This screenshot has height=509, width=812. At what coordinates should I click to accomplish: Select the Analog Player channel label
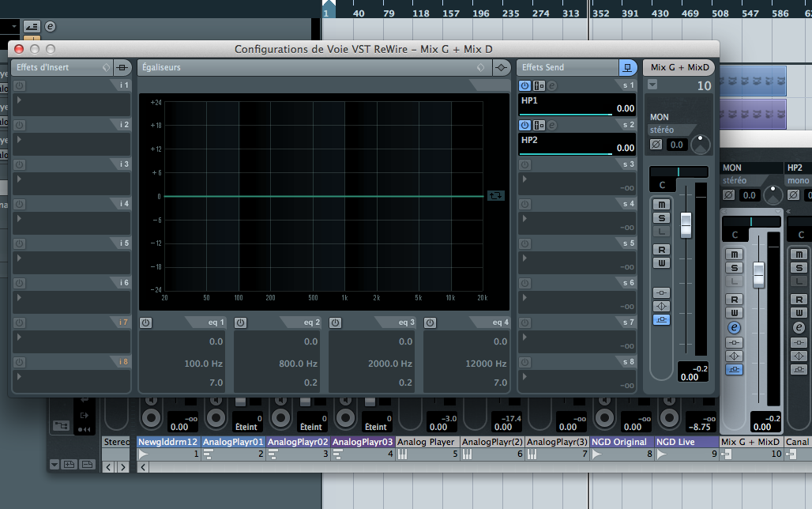click(x=426, y=442)
